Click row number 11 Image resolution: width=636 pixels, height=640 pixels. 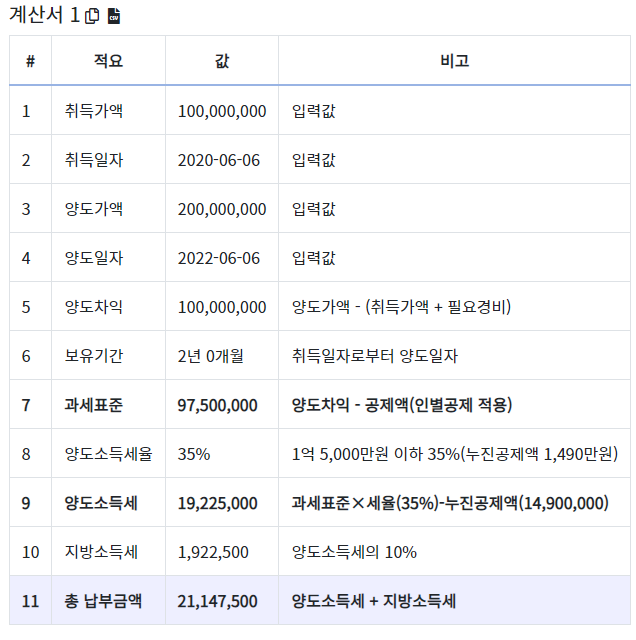(x=30, y=601)
